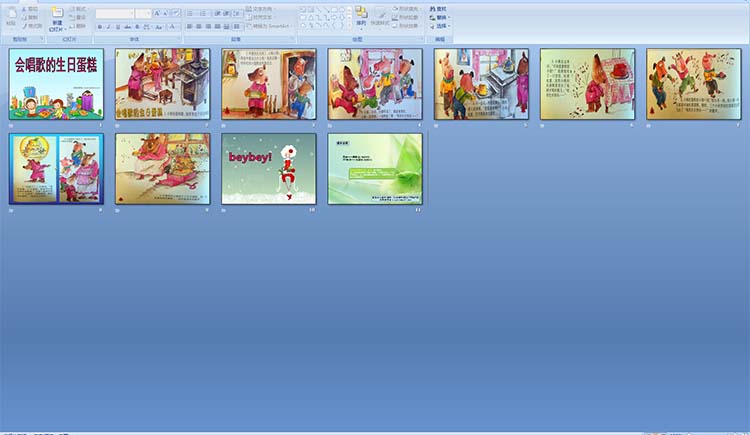Open the Font dialog launcher

179,39
